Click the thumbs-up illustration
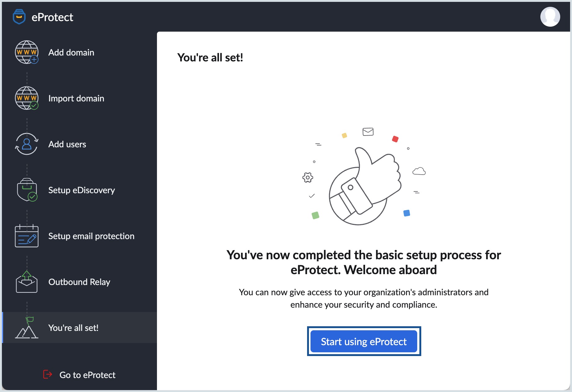 pyautogui.click(x=364, y=176)
